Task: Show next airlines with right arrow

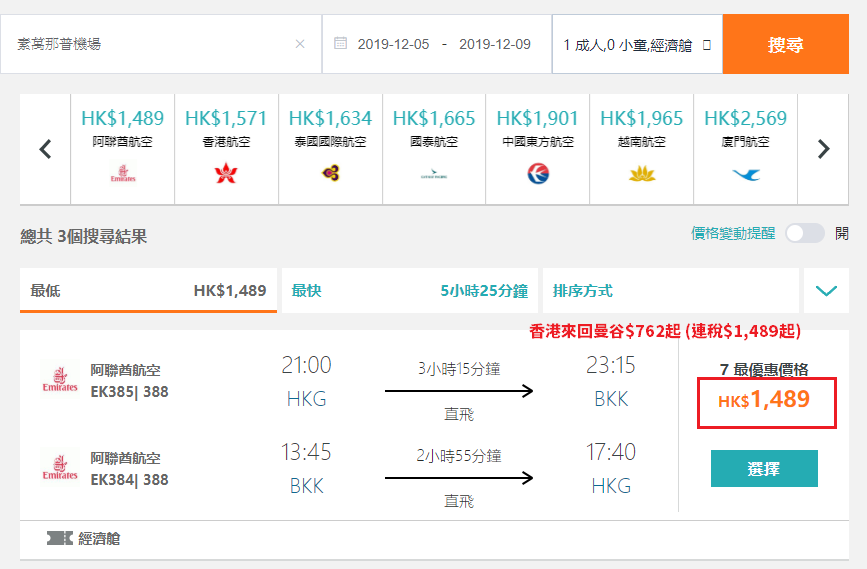Action: click(823, 149)
